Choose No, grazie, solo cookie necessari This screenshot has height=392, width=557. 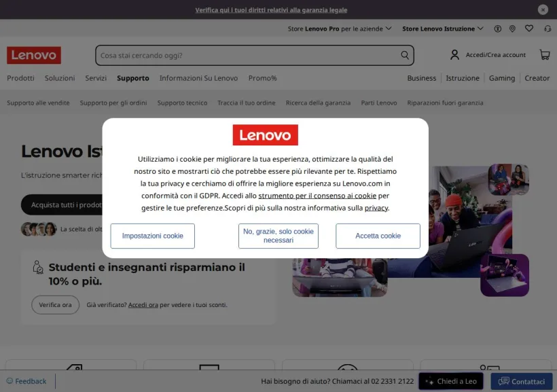(x=278, y=236)
